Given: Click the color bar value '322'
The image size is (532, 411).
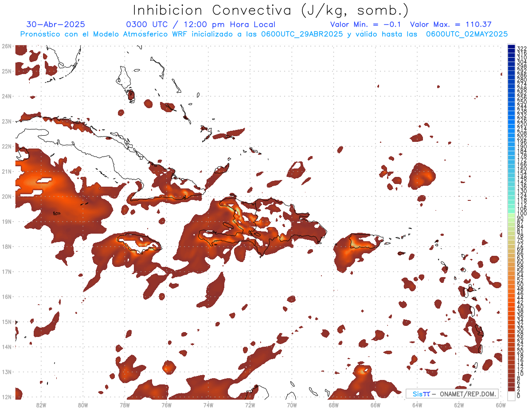Looking at the screenshot, I should click(x=522, y=48).
